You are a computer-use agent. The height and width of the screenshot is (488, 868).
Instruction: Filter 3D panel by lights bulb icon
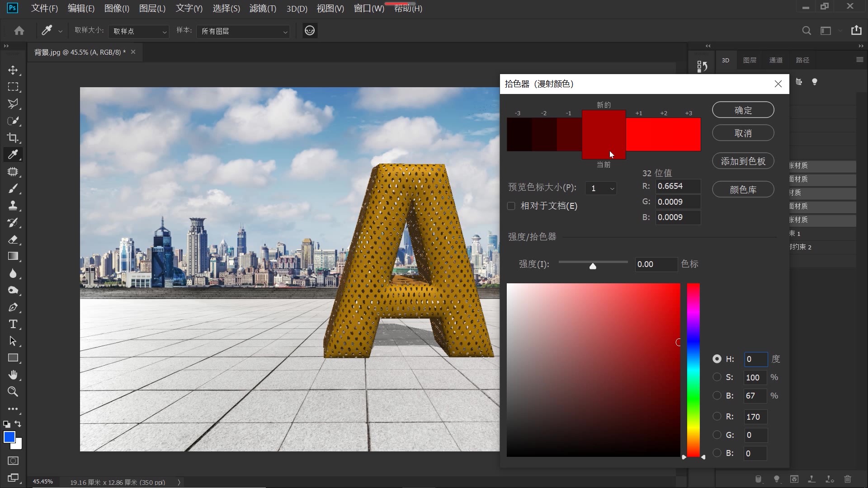[x=815, y=82]
